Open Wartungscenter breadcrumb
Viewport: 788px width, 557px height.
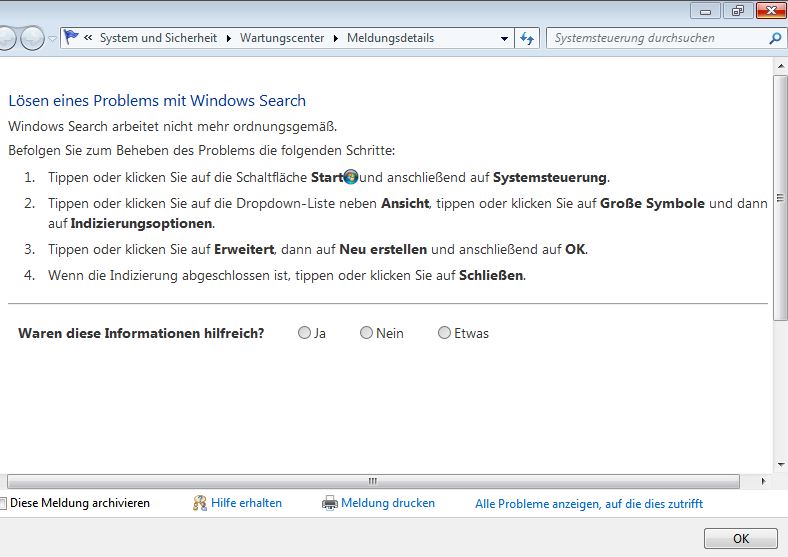point(282,38)
